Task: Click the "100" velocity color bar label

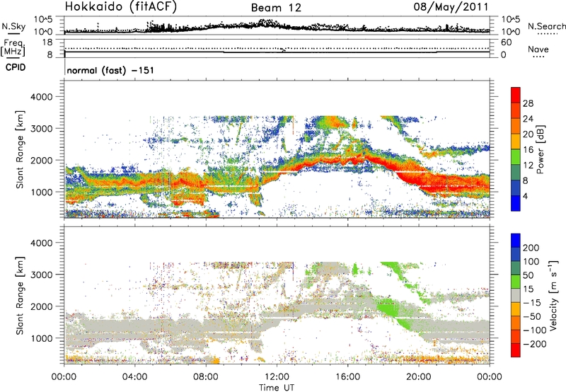Action: click(x=531, y=262)
